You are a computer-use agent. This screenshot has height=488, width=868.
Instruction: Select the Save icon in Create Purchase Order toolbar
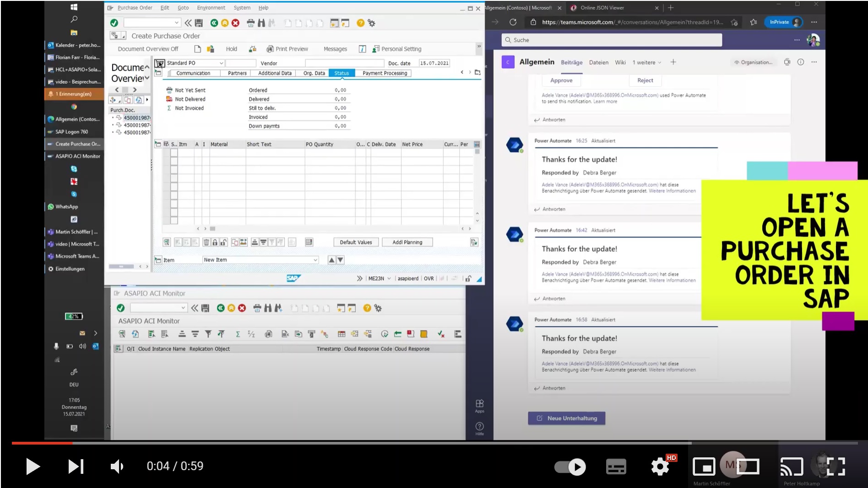199,22
